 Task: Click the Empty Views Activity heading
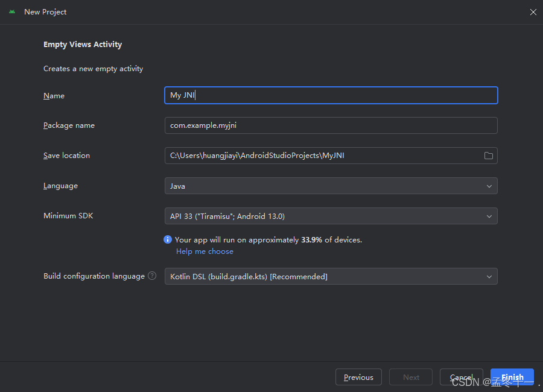coord(83,44)
